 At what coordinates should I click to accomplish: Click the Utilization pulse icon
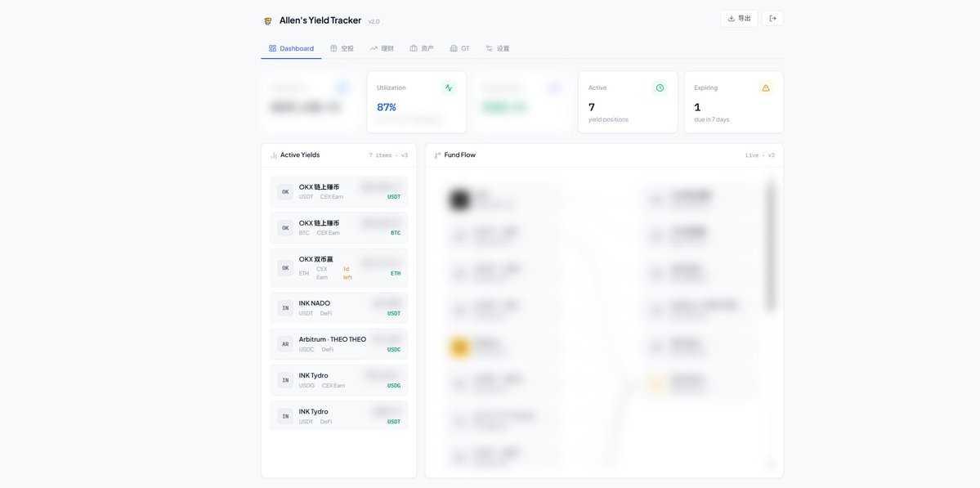[449, 88]
